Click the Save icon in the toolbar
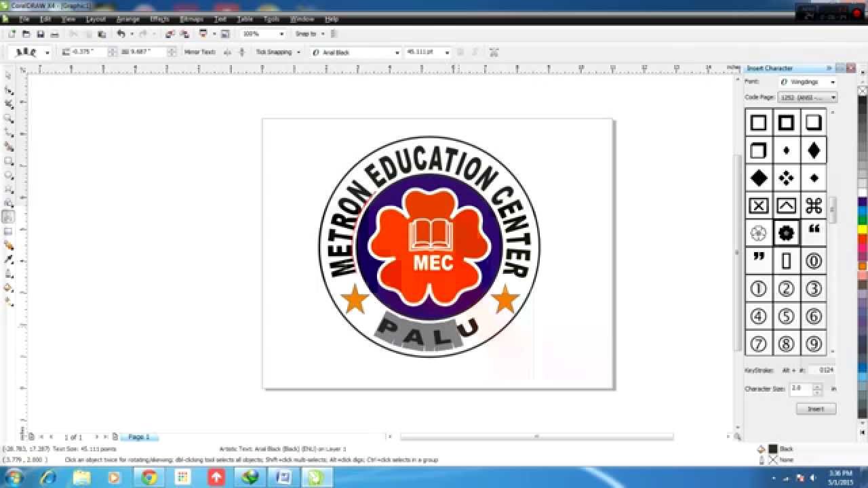Screen dimensions: 868x488 pos(40,34)
